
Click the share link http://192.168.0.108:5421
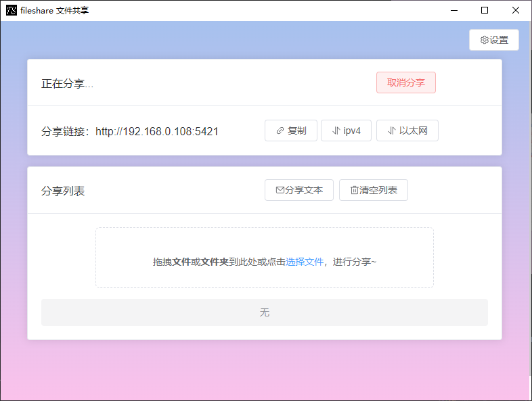pos(157,131)
